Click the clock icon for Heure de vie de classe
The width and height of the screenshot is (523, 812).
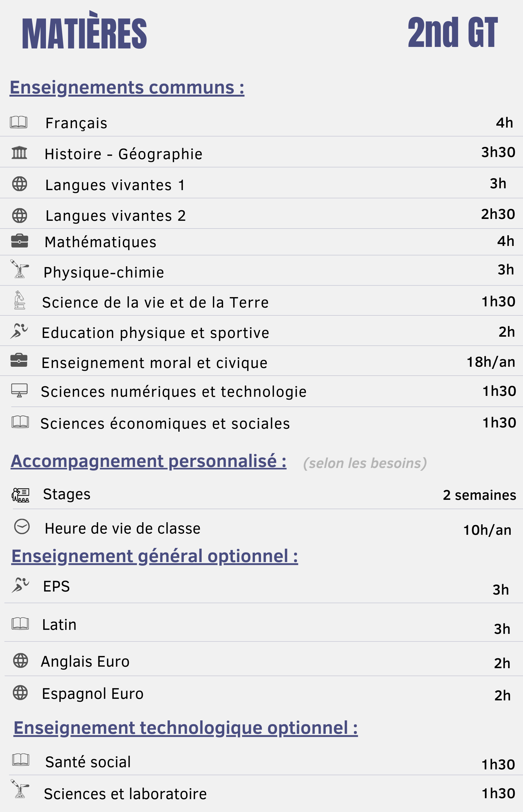22,527
